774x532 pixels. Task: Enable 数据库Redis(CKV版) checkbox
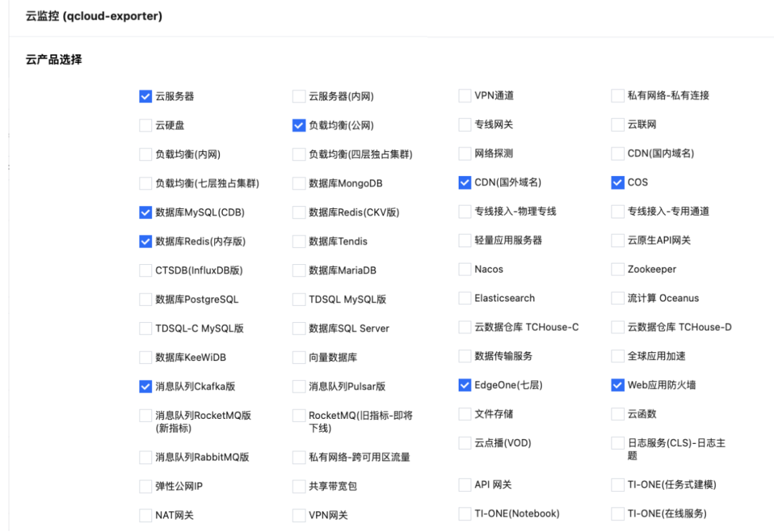click(x=299, y=213)
